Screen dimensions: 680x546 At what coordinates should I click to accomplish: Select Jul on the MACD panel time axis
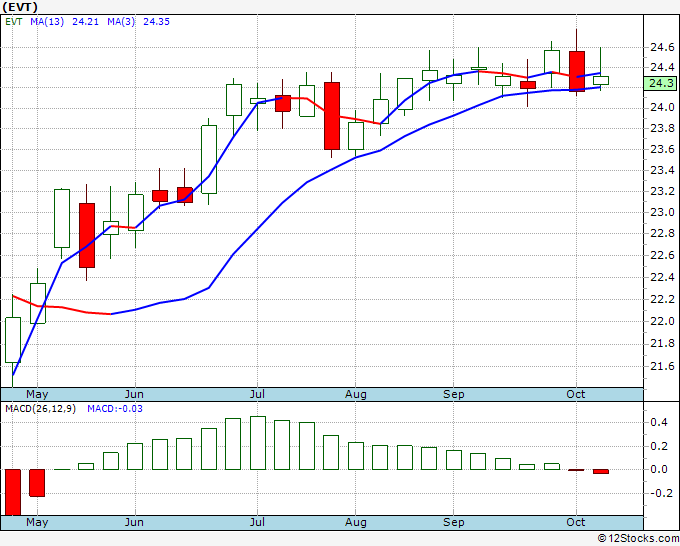pyautogui.click(x=257, y=522)
